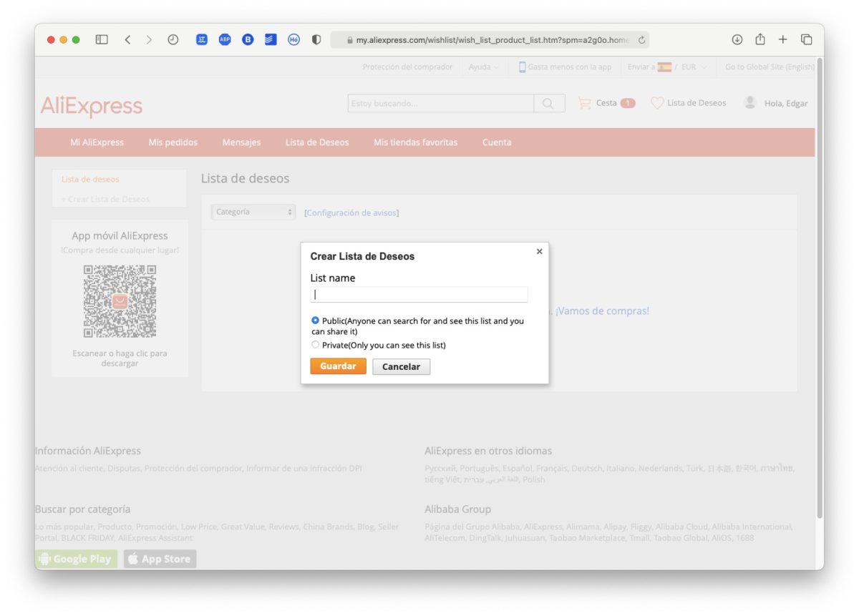Open the Cuenta tab
This screenshot has height=616, width=859.
click(x=497, y=142)
